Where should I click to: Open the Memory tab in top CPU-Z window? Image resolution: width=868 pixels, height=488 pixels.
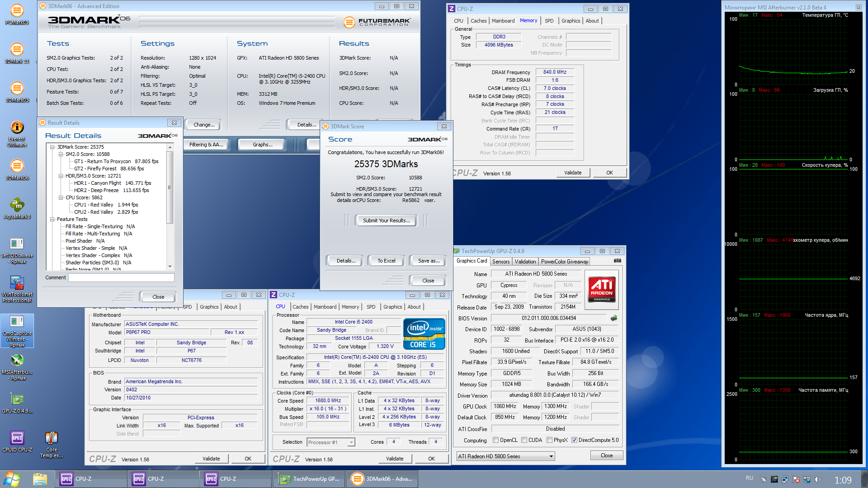point(528,21)
